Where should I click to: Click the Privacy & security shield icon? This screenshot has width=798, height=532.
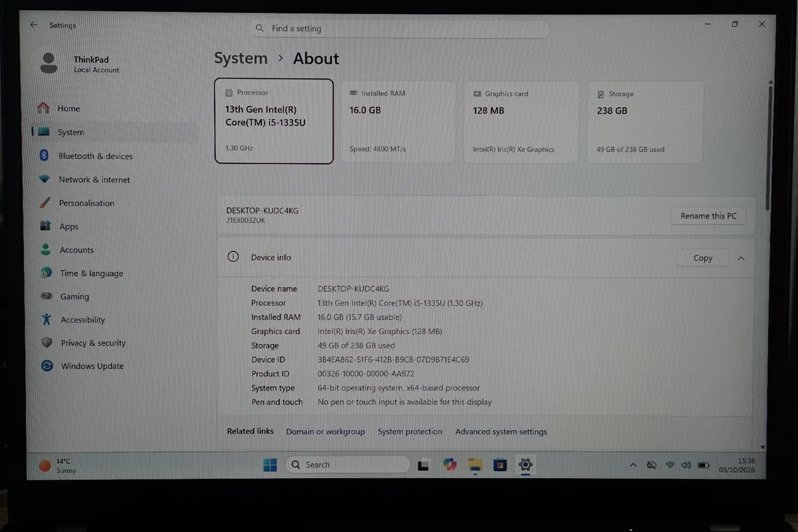(47, 342)
